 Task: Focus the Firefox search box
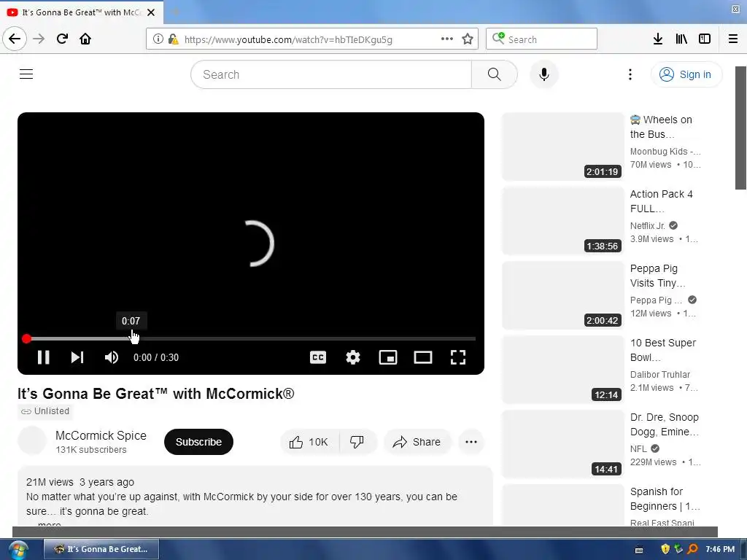click(541, 39)
